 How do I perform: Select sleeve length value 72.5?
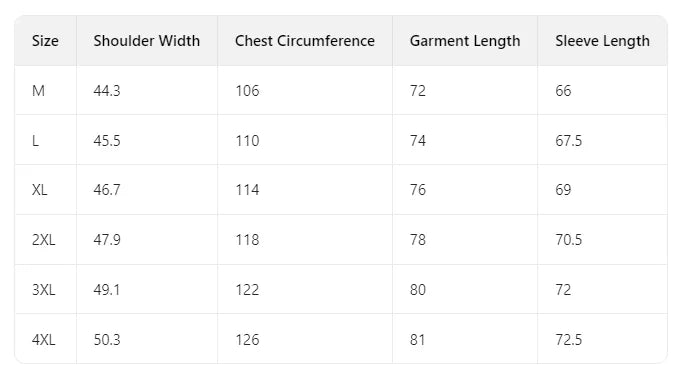[568, 340]
